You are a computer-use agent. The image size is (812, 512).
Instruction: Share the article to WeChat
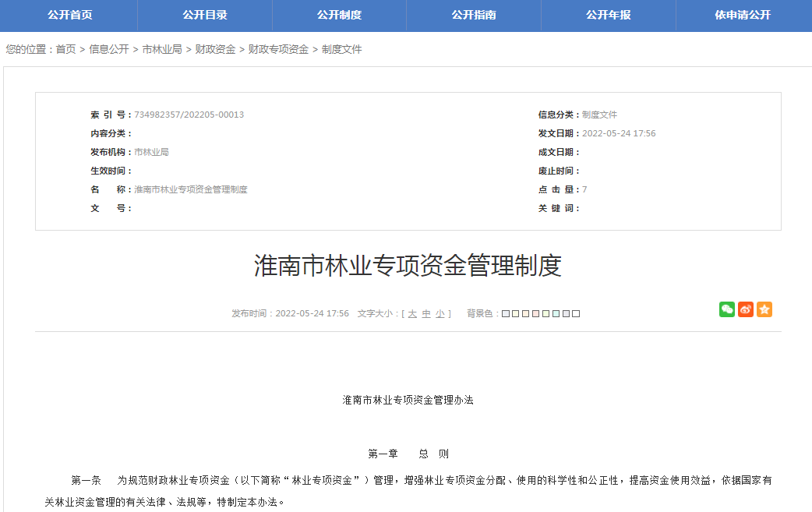pos(726,309)
